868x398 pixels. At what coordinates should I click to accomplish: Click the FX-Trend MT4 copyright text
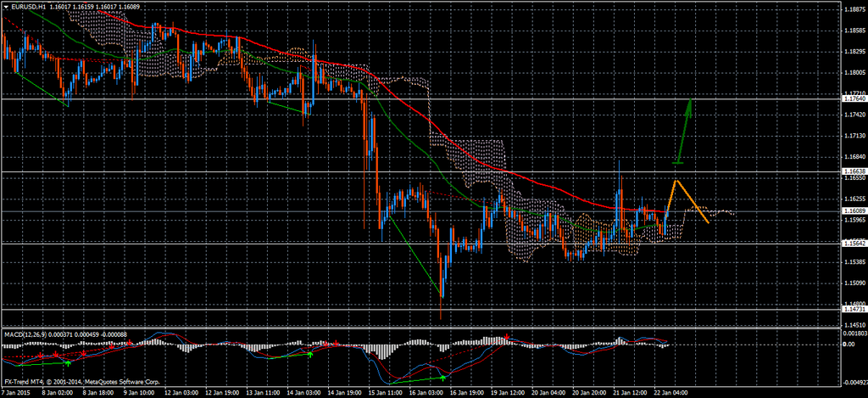pyautogui.click(x=64, y=382)
